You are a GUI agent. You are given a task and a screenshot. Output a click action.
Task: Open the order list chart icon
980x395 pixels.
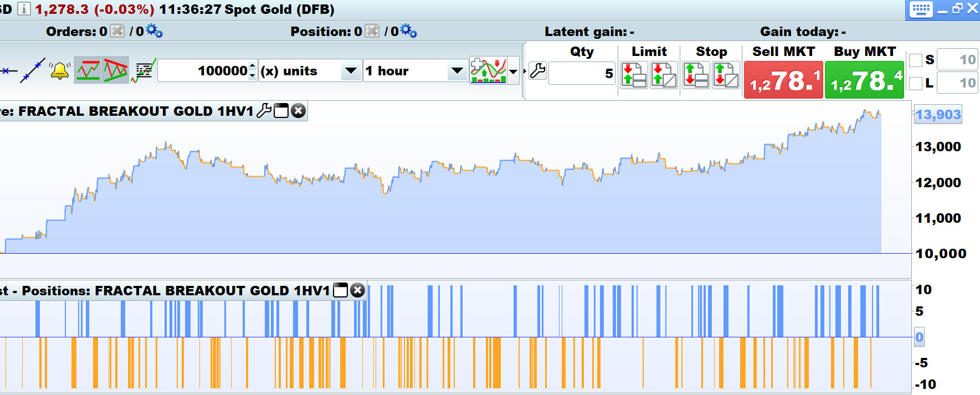coord(143,70)
